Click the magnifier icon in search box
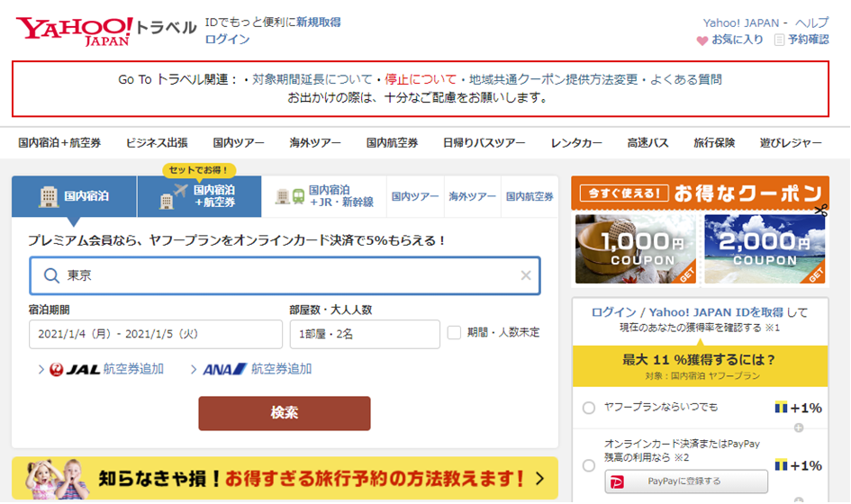The width and height of the screenshot is (851, 504). (51, 275)
